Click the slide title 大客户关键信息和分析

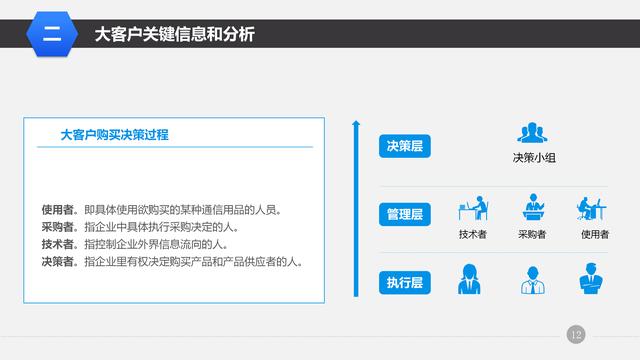[175, 34]
